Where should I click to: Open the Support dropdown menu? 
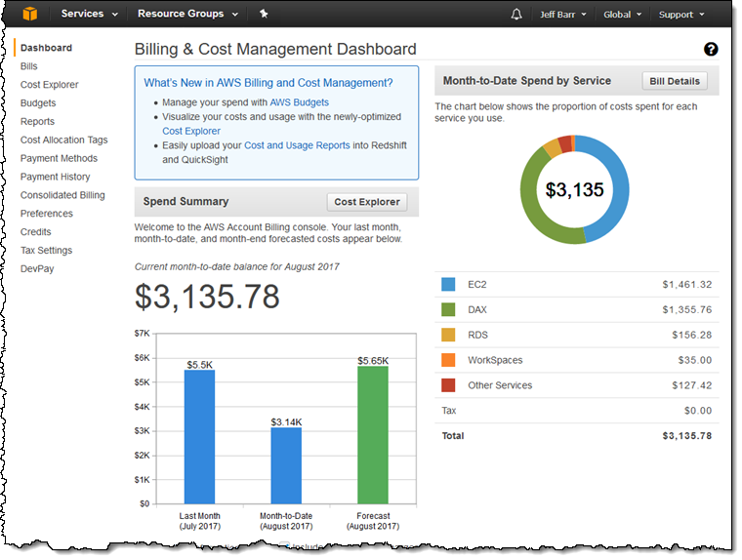[x=680, y=15]
